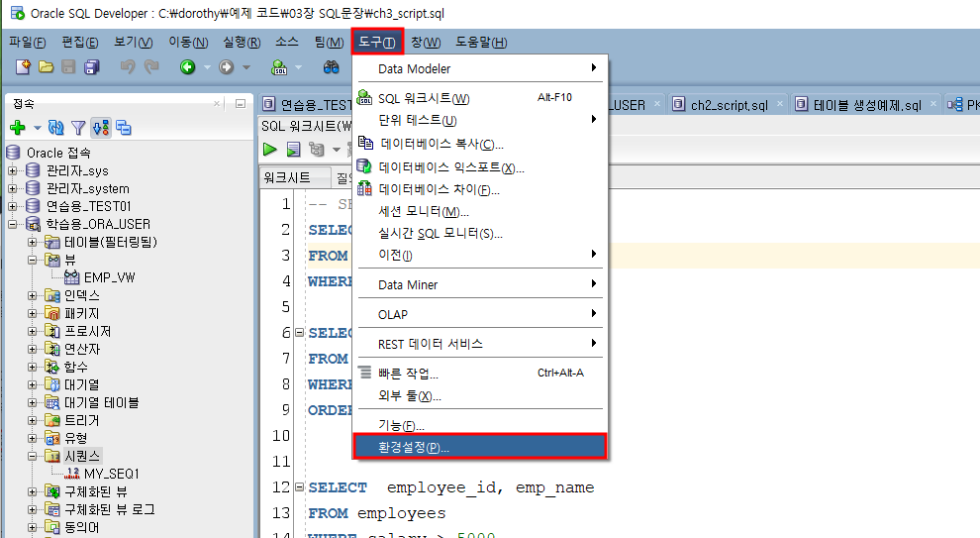Open dropdown next to Back navigation arrow
This screenshot has width=980, height=538.
click(207, 67)
